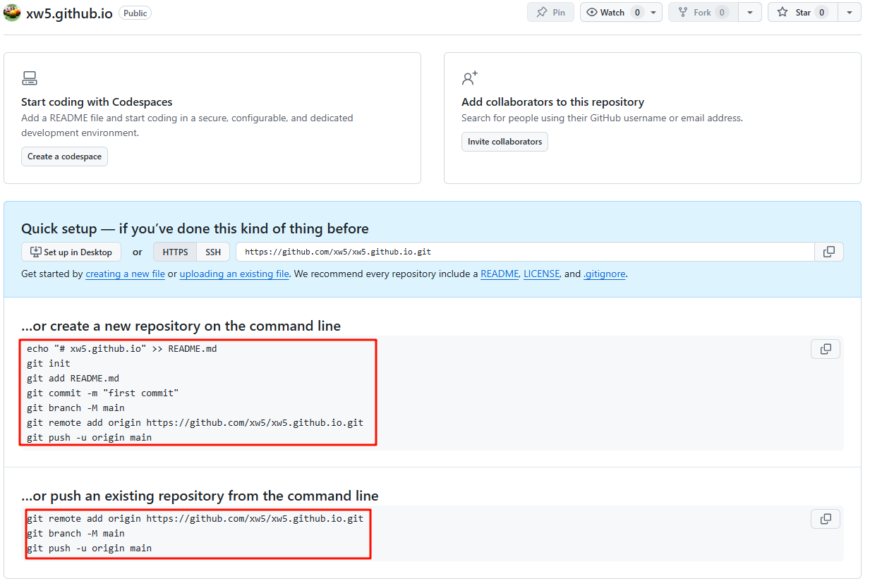This screenshot has height=588, width=870.
Task: Watch the repository
Action: click(x=612, y=12)
